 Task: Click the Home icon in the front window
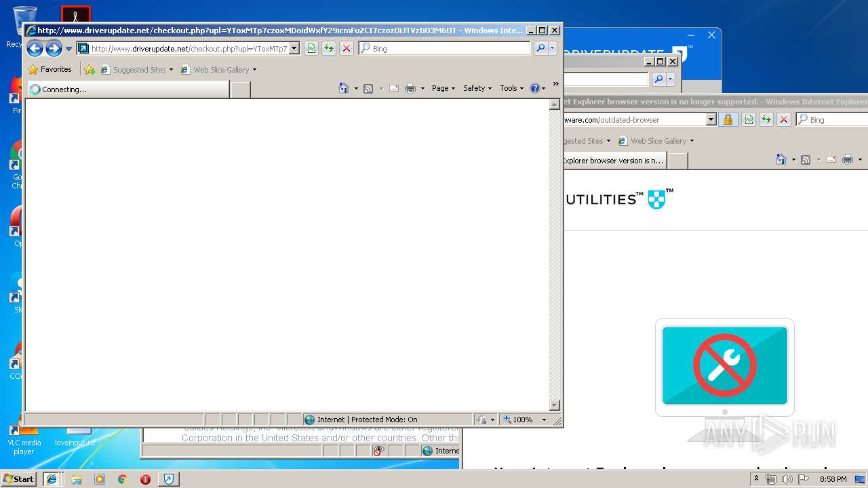coord(344,88)
